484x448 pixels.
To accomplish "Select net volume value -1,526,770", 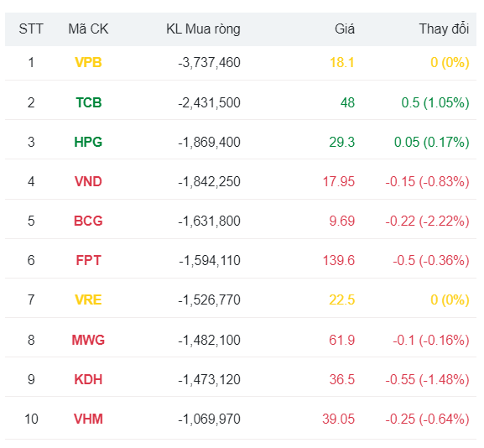I will pos(209,300).
